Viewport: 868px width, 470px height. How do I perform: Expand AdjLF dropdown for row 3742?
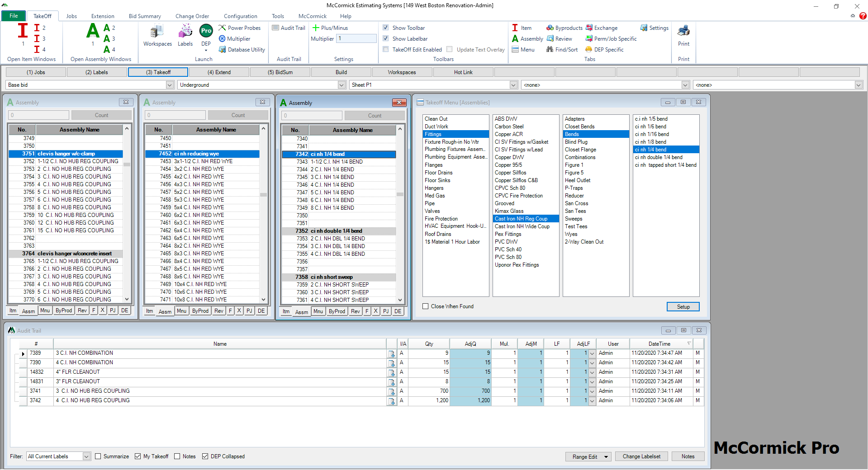(592, 401)
